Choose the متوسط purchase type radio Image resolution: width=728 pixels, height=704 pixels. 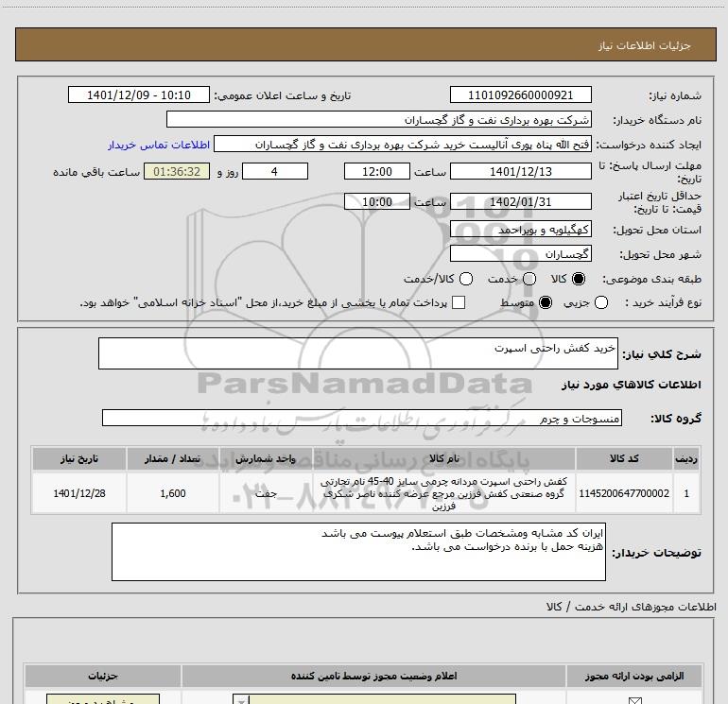(546, 302)
